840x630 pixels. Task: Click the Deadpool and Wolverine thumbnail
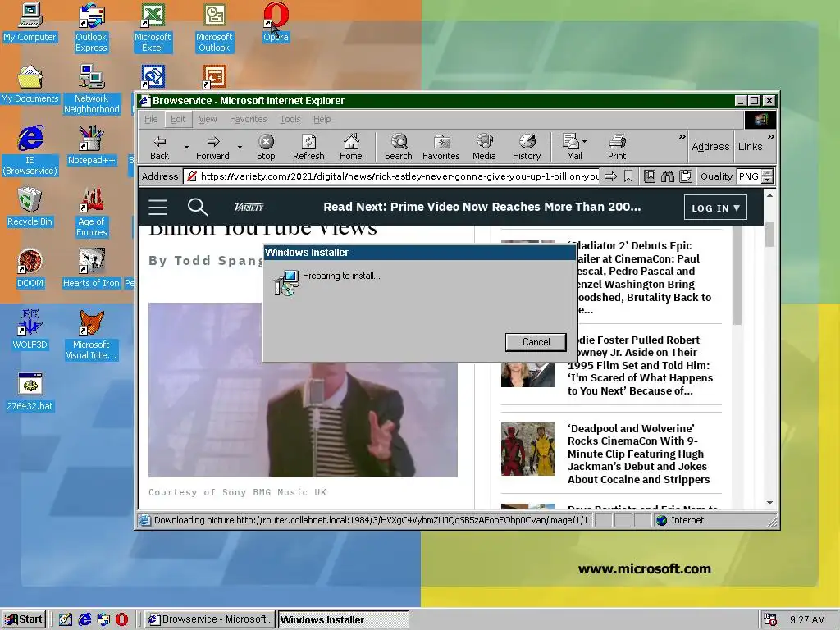click(x=527, y=449)
